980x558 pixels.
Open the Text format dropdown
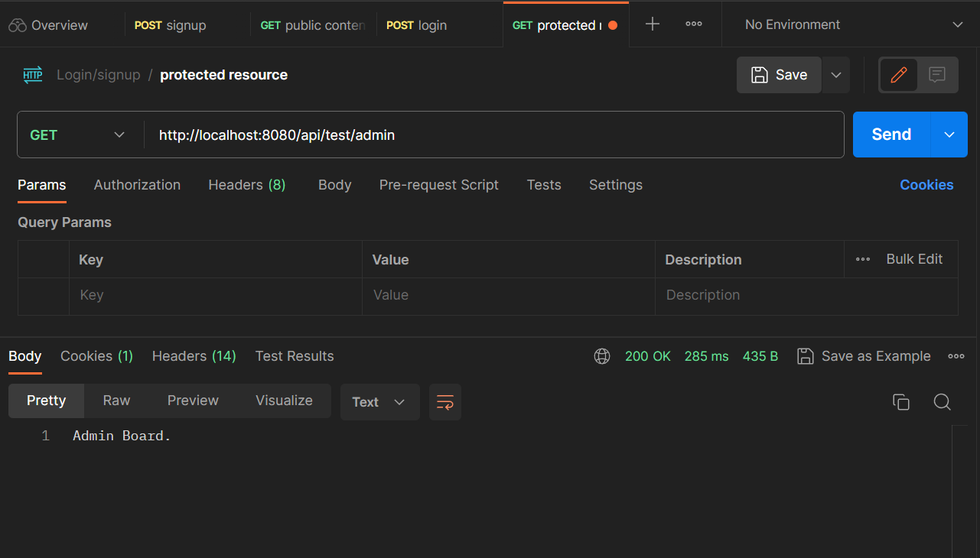379,401
